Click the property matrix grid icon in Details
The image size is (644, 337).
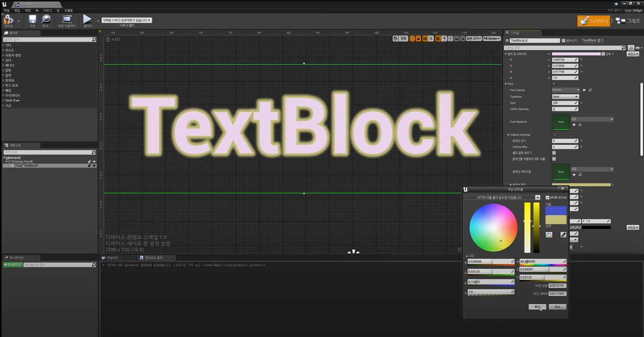[631, 48]
